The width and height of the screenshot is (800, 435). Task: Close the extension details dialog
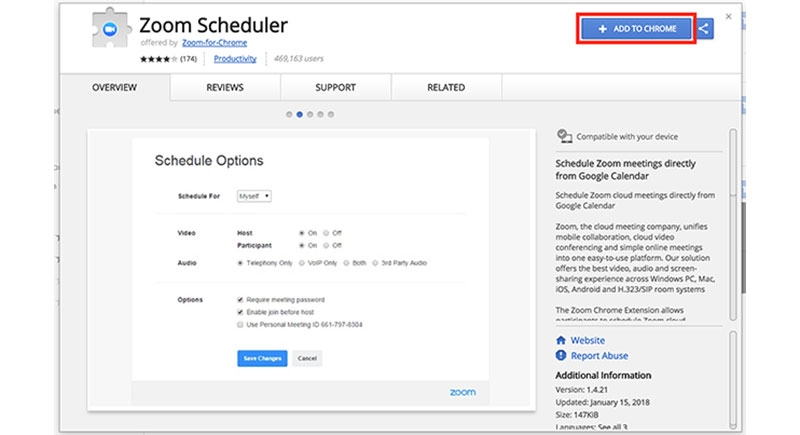(x=729, y=16)
